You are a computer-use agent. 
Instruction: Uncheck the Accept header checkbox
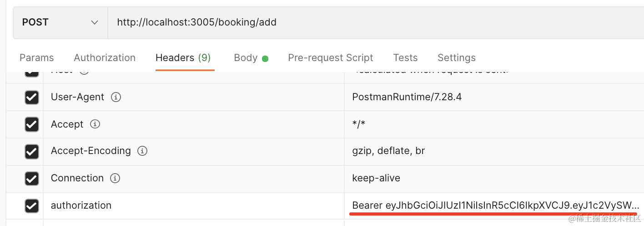tap(31, 124)
